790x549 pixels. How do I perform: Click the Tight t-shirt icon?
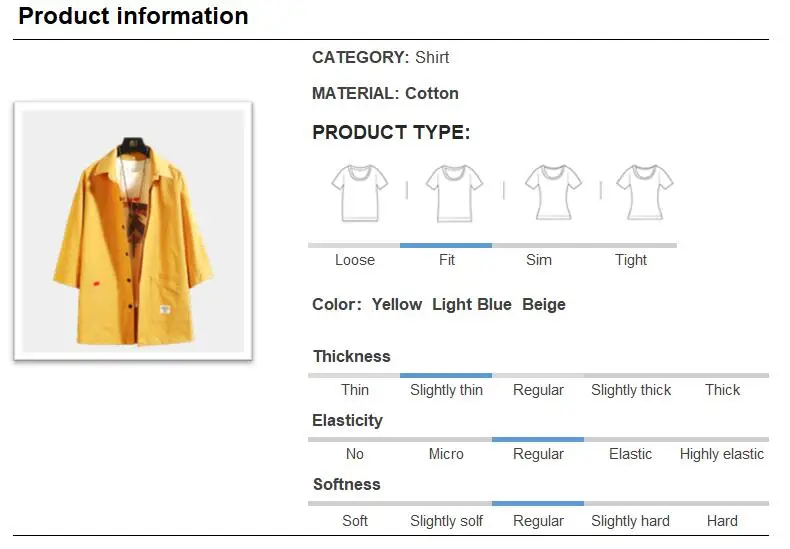(645, 192)
